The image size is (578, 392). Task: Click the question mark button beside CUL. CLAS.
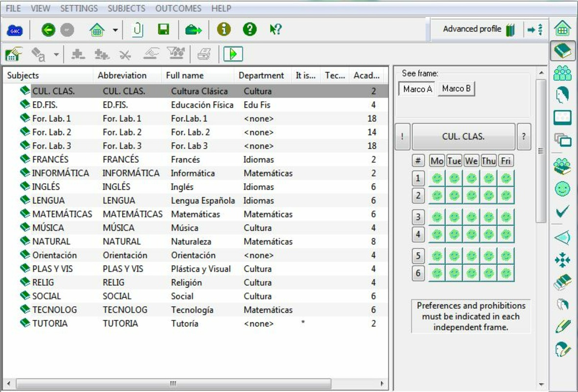coord(524,136)
